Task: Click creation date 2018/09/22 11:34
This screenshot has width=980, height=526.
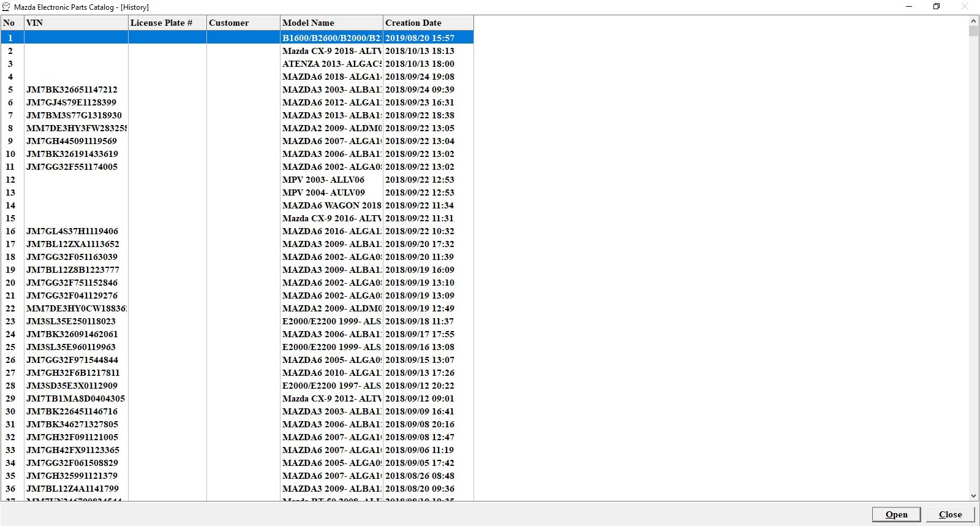Action: (x=420, y=205)
